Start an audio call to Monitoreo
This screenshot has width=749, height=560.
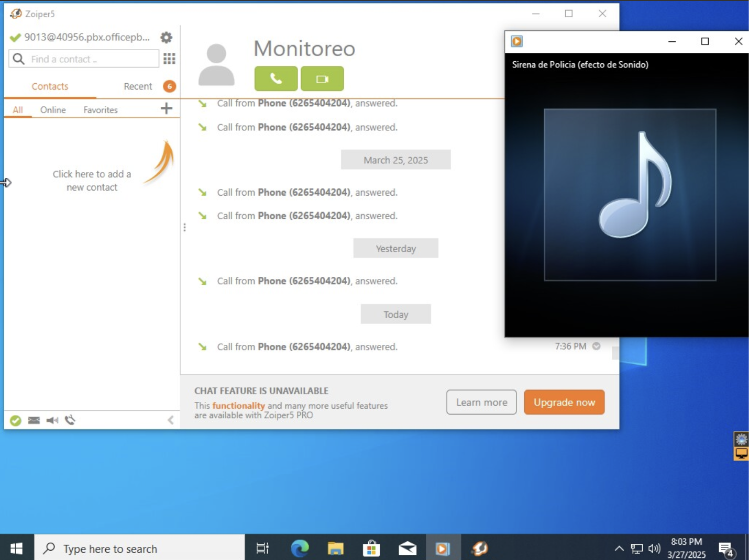[276, 79]
